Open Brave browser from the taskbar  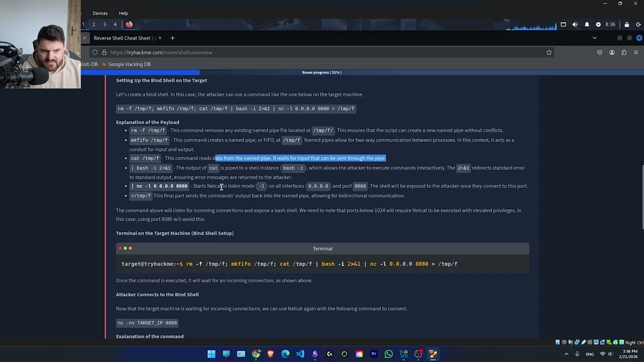pos(271,354)
